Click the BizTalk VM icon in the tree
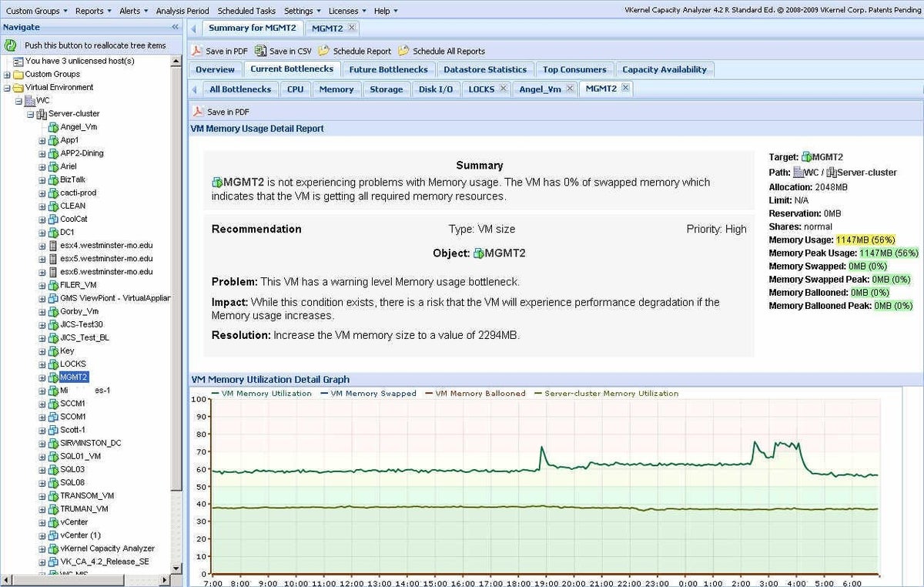The image size is (924, 587). pos(53,179)
